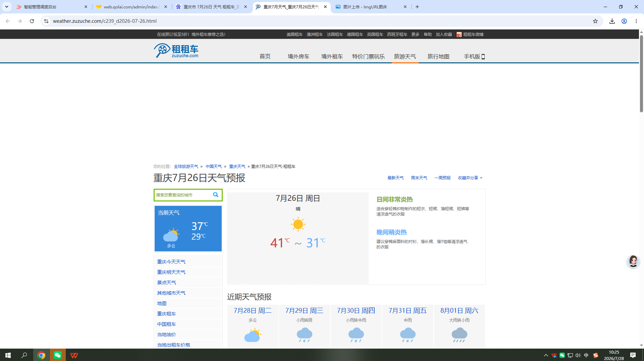Open 一周预报 link
This screenshot has width=644, height=361.
[x=442, y=178]
